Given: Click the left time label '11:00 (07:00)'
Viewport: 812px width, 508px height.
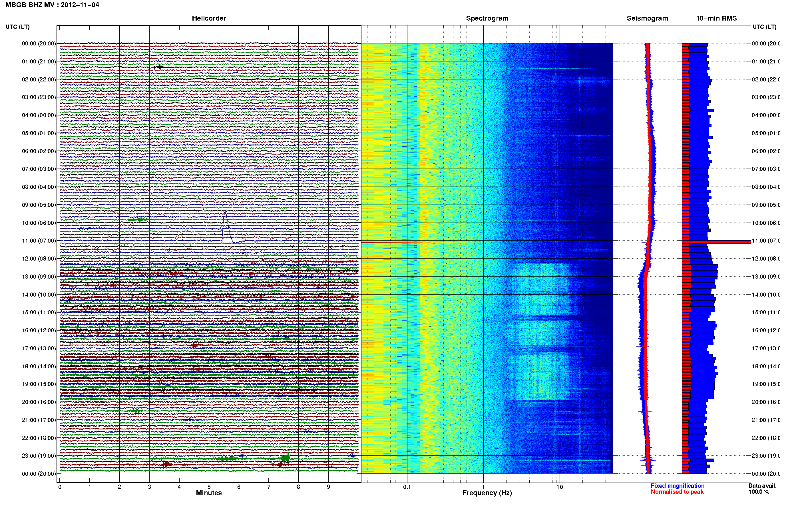Looking at the screenshot, I should click(x=39, y=241).
